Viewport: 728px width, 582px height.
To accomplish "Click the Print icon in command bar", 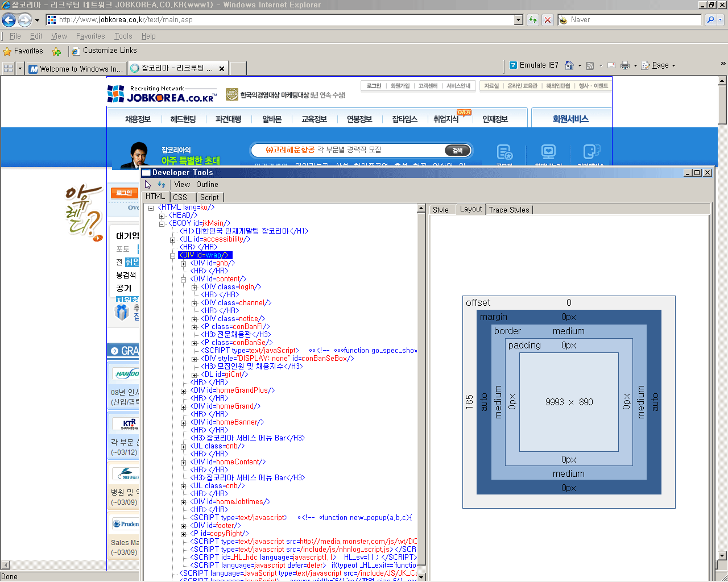I will [x=625, y=65].
